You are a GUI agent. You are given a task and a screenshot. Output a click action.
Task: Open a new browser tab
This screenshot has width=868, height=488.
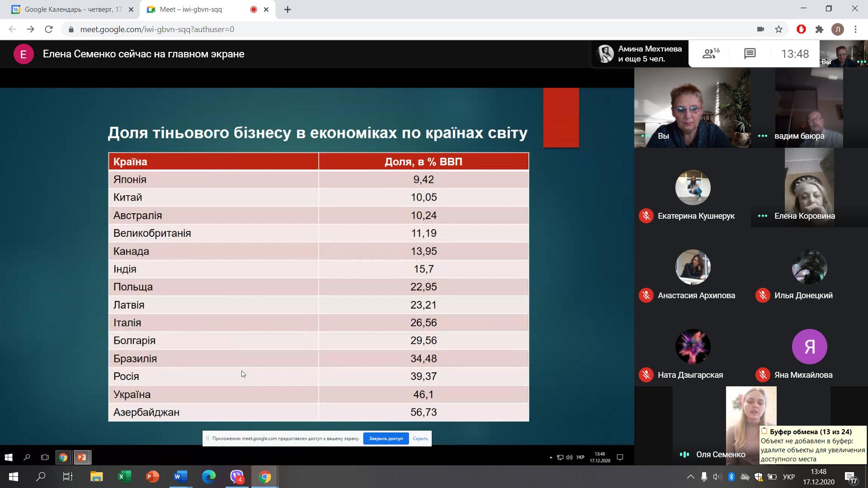point(288,9)
